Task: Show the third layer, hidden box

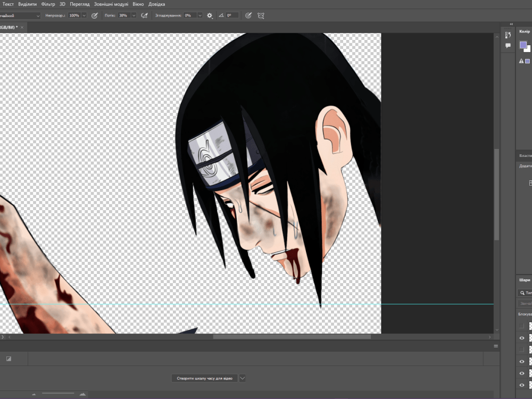Action: (x=522, y=350)
